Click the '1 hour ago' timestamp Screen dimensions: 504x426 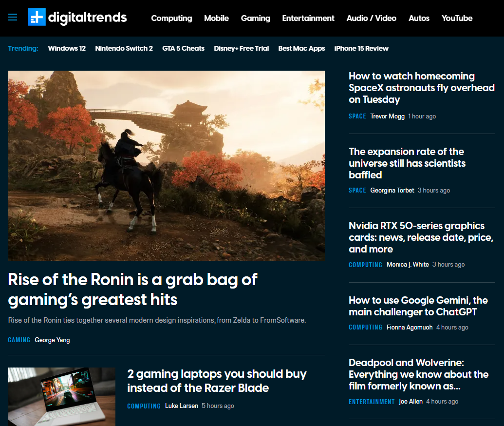coord(422,116)
